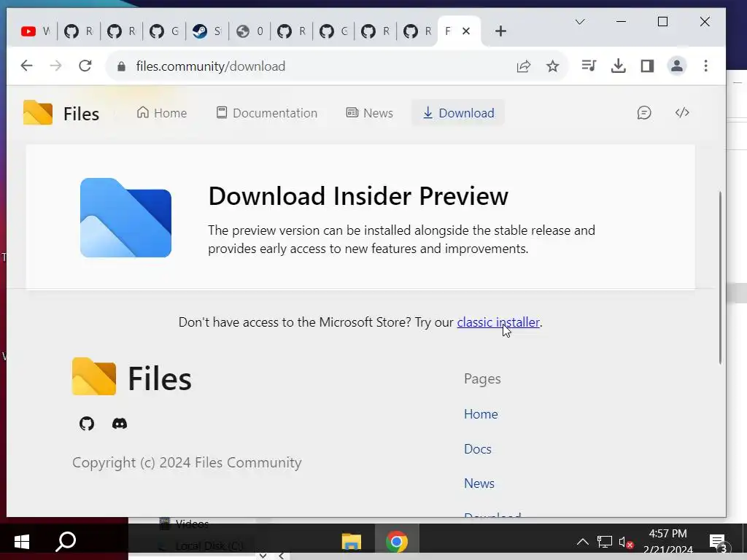Open the network tray icon

(x=605, y=542)
